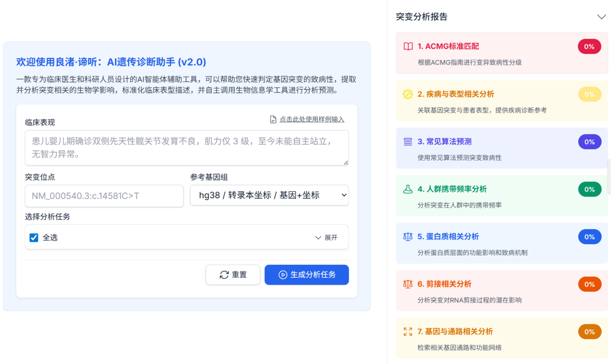Click the book icon beside ACMG标准匹配
The image size is (611, 364).
click(408, 46)
